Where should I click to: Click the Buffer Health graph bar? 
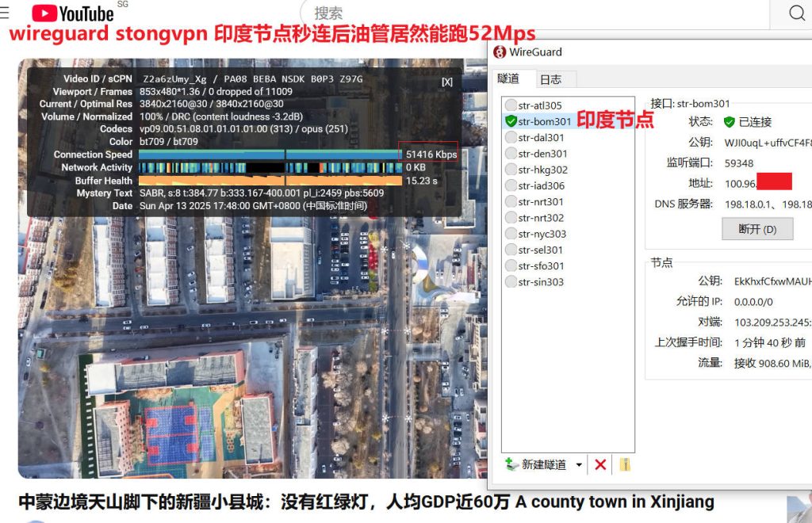click(x=270, y=181)
